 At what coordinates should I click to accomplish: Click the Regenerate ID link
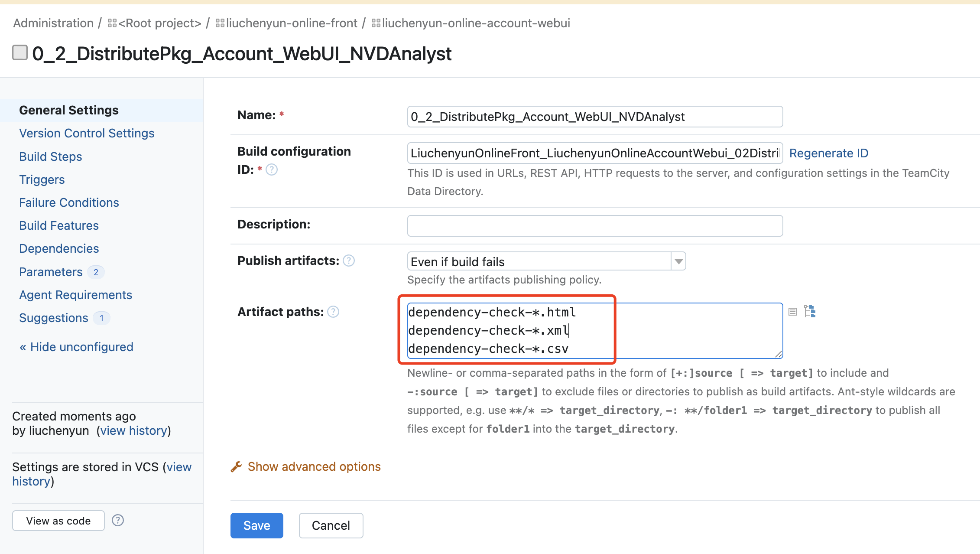click(x=828, y=153)
